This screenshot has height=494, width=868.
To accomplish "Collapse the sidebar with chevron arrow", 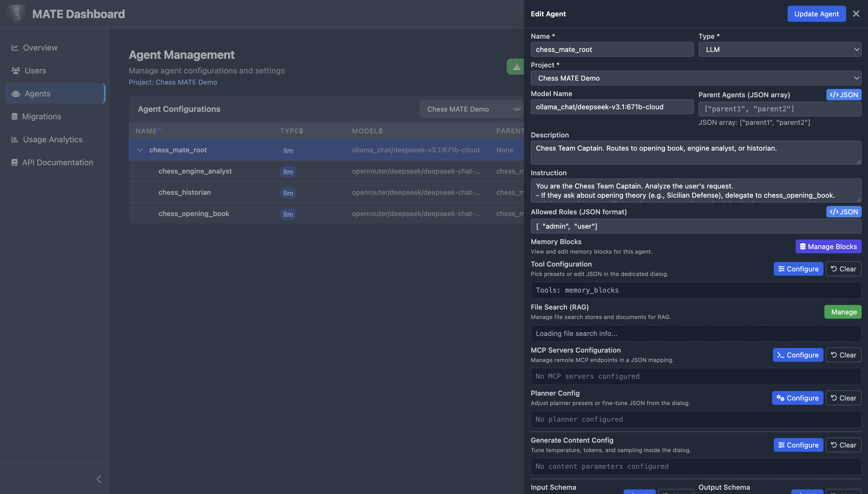I will coord(99,479).
